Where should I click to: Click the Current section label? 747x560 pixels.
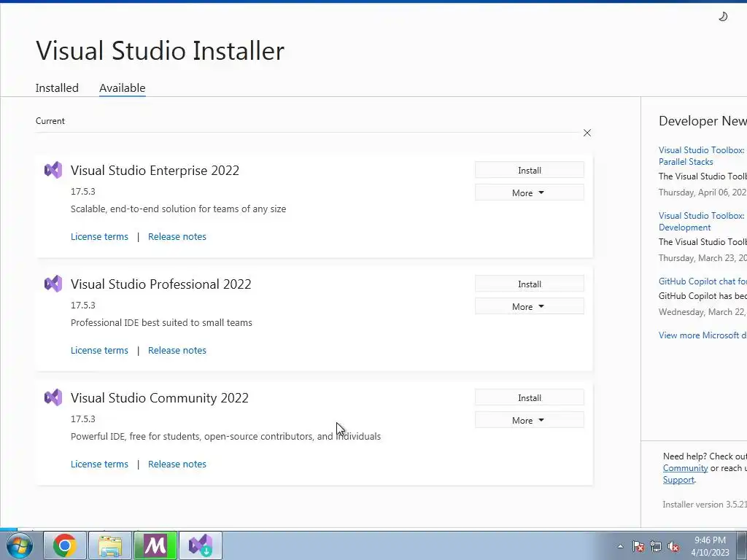click(50, 120)
